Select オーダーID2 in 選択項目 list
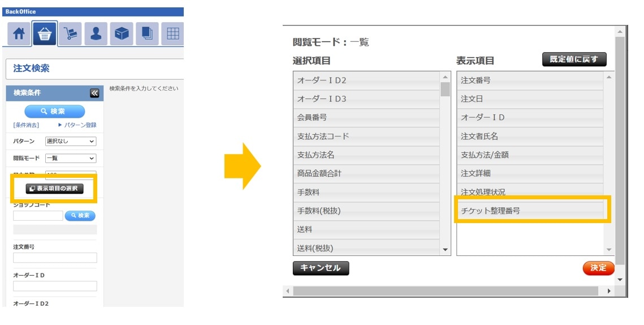The width and height of the screenshot is (644, 325). click(366, 80)
